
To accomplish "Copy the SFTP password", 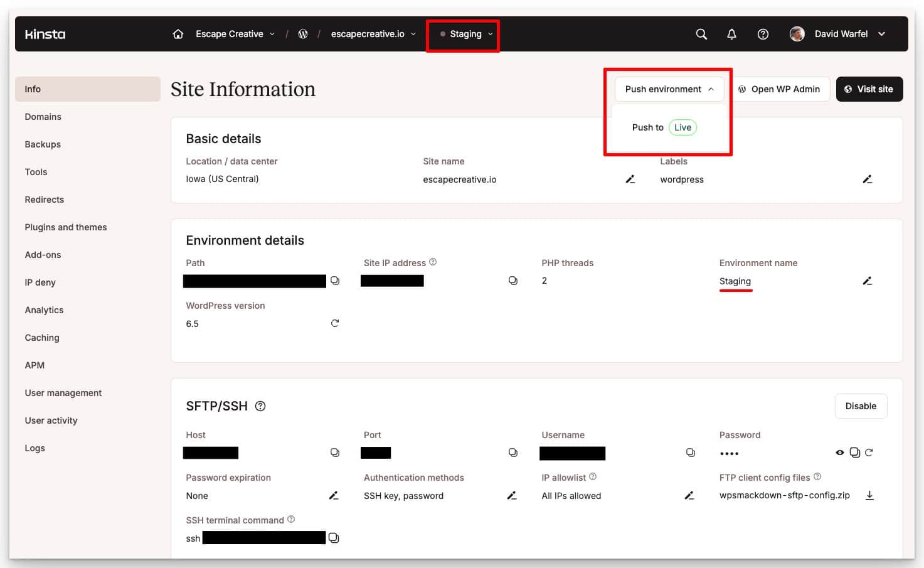I will tap(855, 453).
